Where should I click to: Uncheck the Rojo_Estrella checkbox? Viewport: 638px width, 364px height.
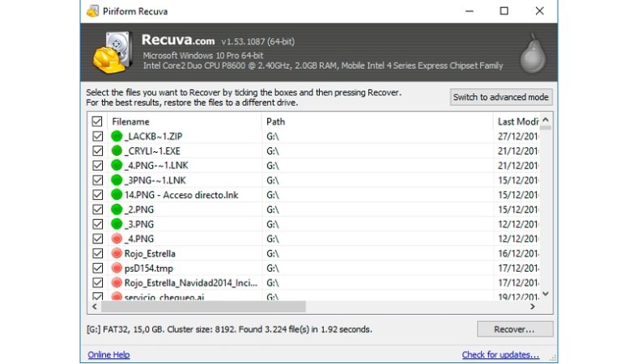coord(98,253)
